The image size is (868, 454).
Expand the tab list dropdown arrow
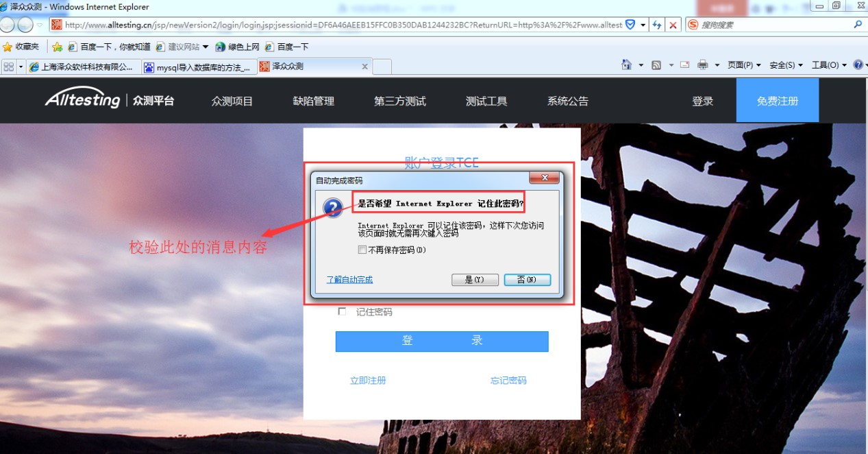pos(21,67)
